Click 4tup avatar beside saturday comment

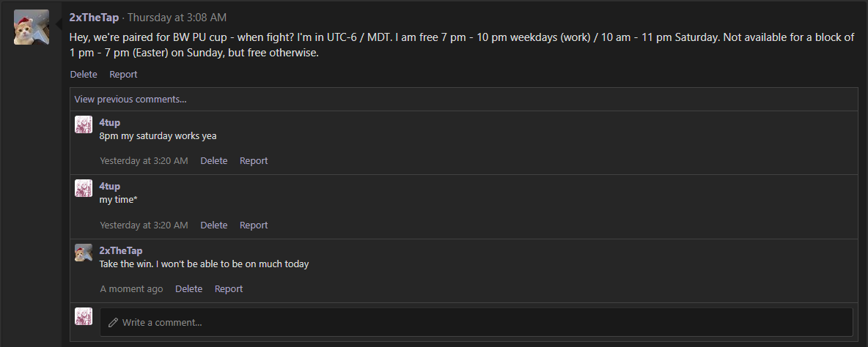pyautogui.click(x=84, y=124)
